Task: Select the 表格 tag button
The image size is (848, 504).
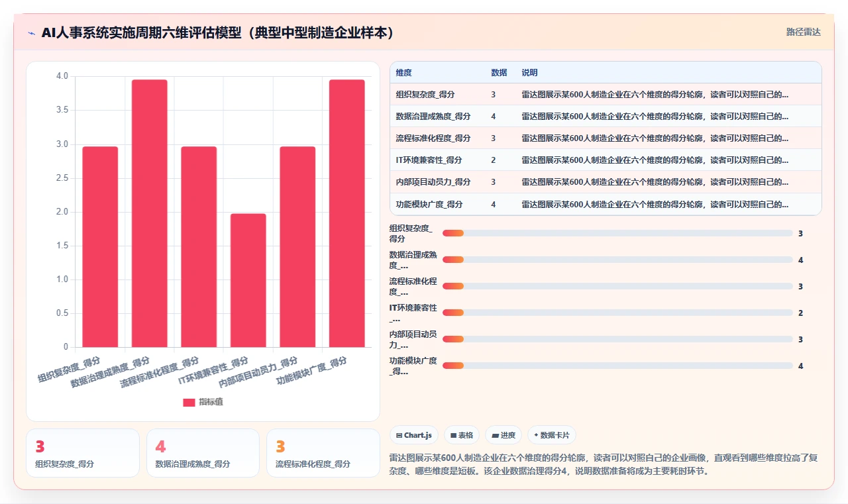Action: click(462, 435)
